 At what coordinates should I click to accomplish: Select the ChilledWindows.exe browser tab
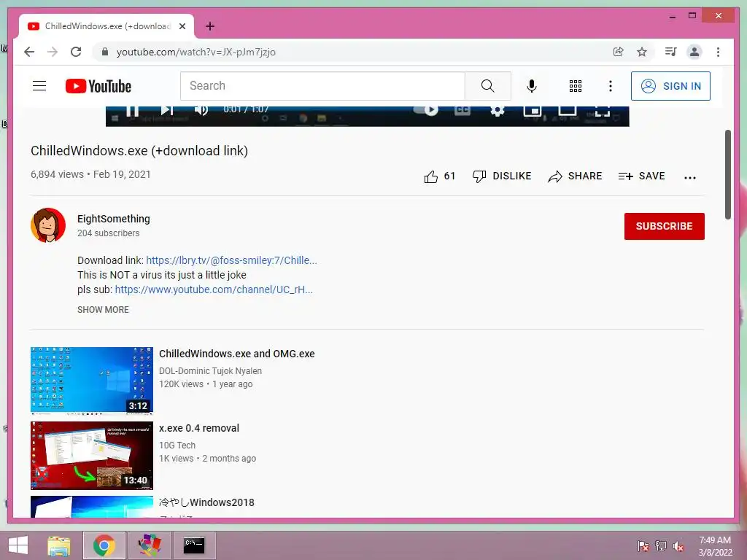click(107, 26)
